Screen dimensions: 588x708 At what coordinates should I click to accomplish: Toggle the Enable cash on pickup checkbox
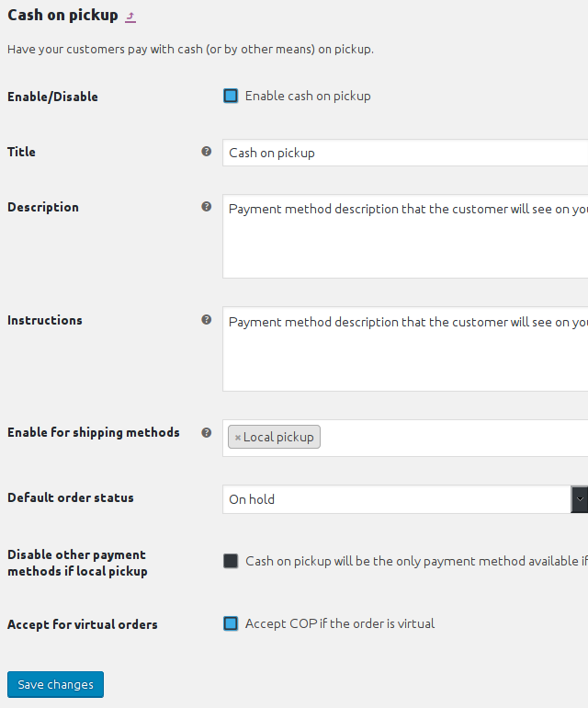[231, 96]
